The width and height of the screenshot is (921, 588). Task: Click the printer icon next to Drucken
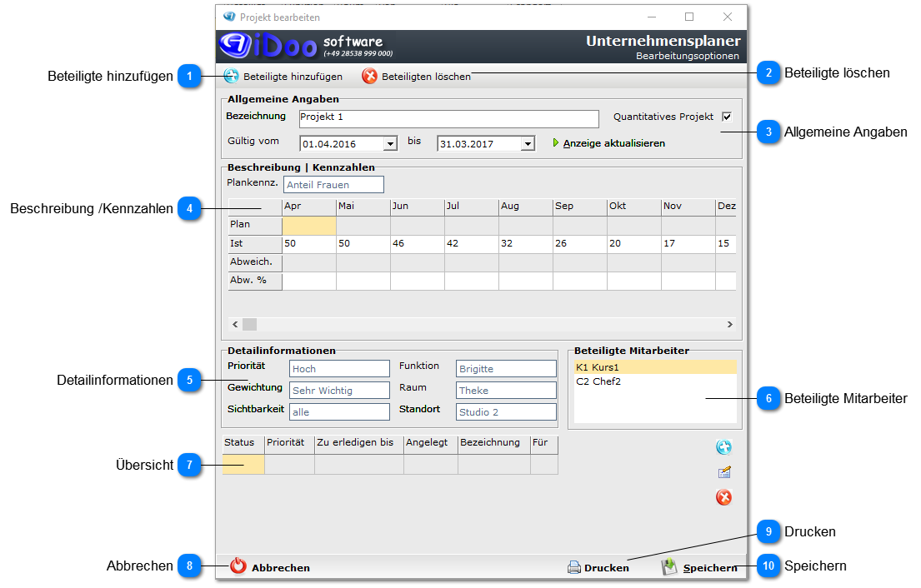point(574,567)
